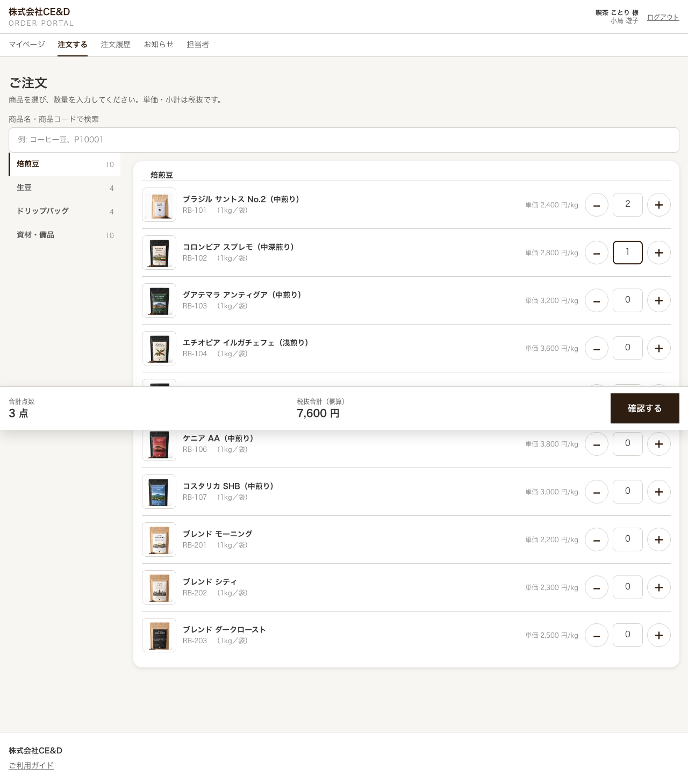Select the ドリップバッグ category
The width and height of the screenshot is (688, 784).
tap(64, 211)
